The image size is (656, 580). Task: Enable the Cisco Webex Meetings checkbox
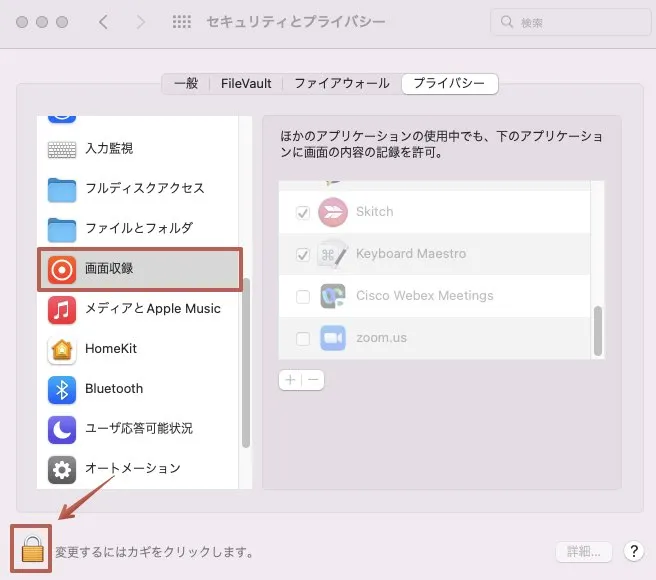(x=303, y=296)
